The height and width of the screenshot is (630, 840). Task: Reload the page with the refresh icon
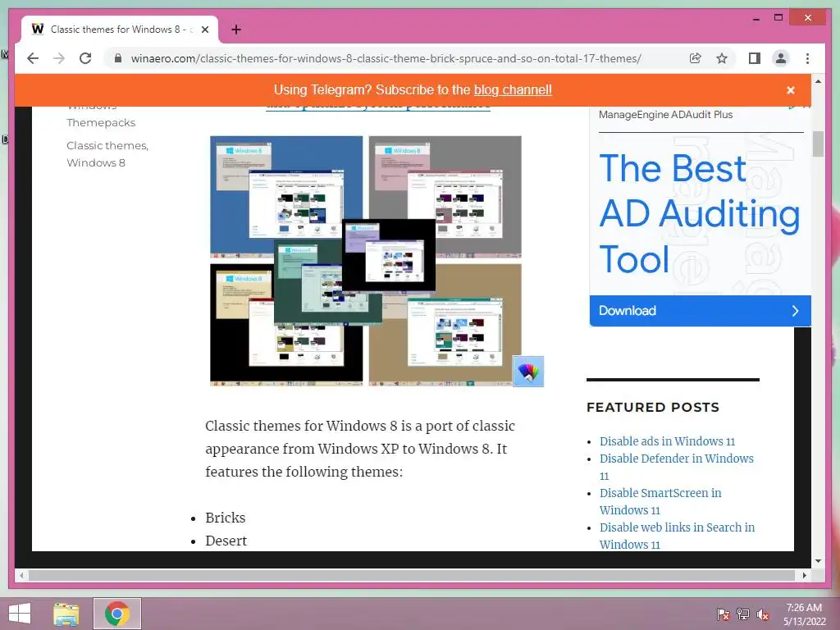point(85,58)
